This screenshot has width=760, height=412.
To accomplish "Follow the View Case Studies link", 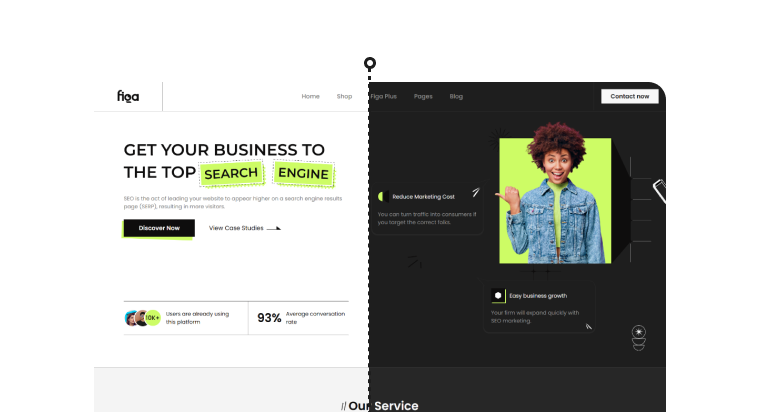I will [236, 228].
